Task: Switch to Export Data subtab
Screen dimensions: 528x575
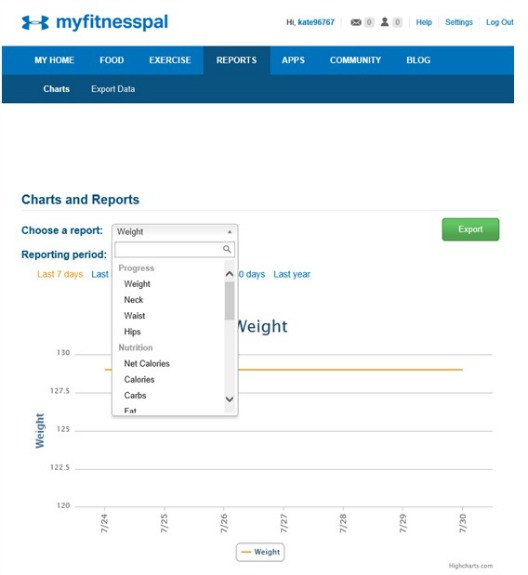Action: pyautogui.click(x=113, y=89)
